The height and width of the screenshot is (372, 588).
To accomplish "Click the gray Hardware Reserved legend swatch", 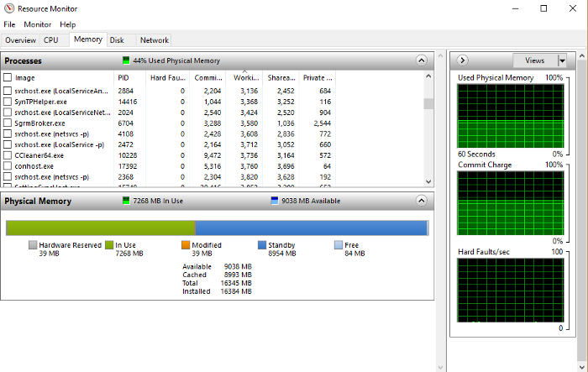I will pos(33,245).
